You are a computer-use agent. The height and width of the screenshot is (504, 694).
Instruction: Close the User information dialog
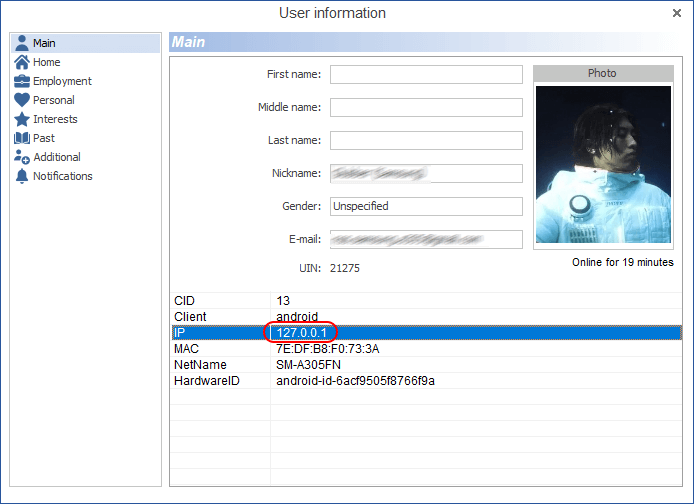(x=677, y=13)
